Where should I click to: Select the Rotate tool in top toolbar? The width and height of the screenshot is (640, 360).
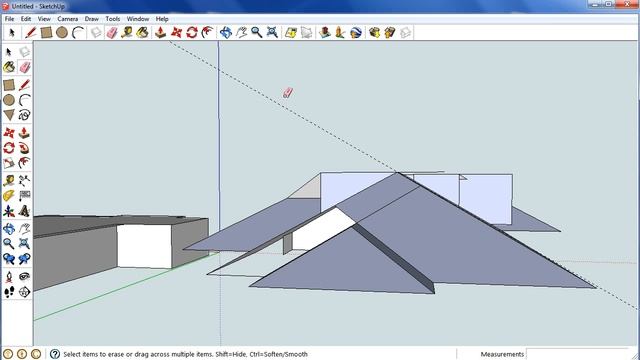pos(192,33)
